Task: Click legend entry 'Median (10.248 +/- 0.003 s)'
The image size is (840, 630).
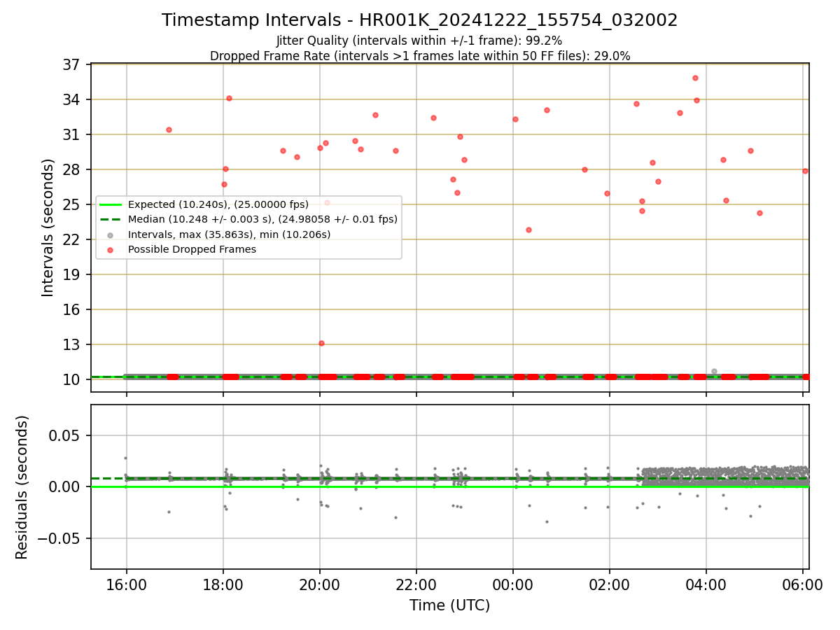Action: (262, 219)
